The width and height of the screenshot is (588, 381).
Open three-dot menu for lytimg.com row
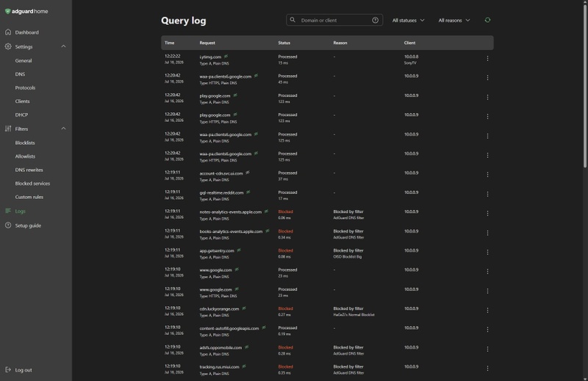[487, 59]
